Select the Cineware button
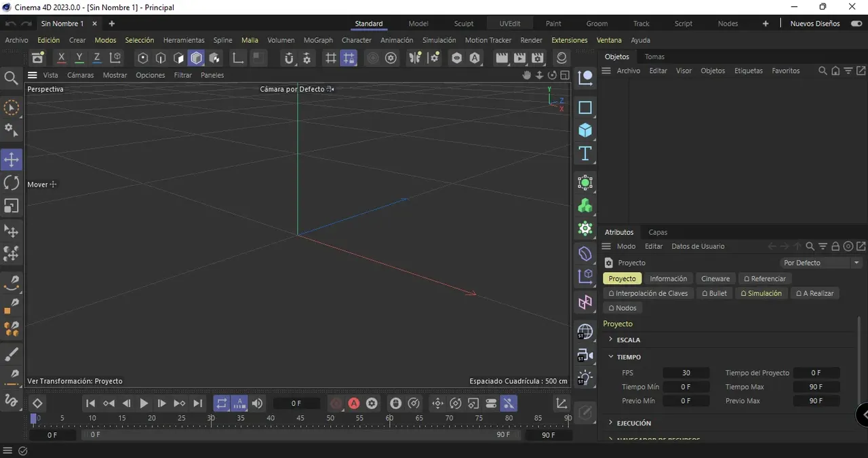868x458 pixels. coord(715,279)
